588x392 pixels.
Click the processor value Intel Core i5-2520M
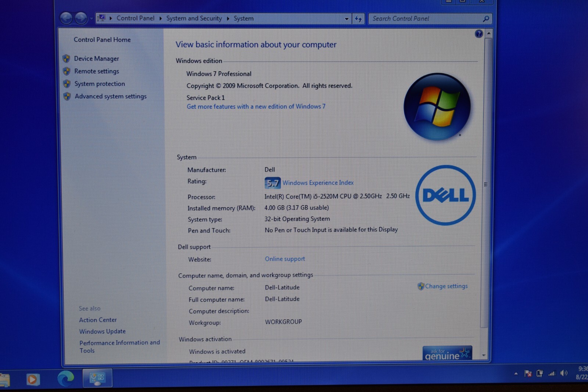tap(337, 196)
